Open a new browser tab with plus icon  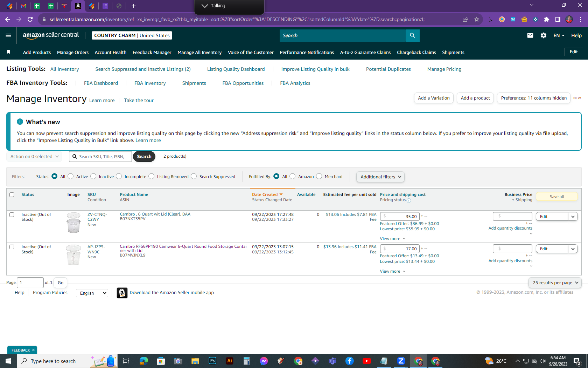[133, 6]
